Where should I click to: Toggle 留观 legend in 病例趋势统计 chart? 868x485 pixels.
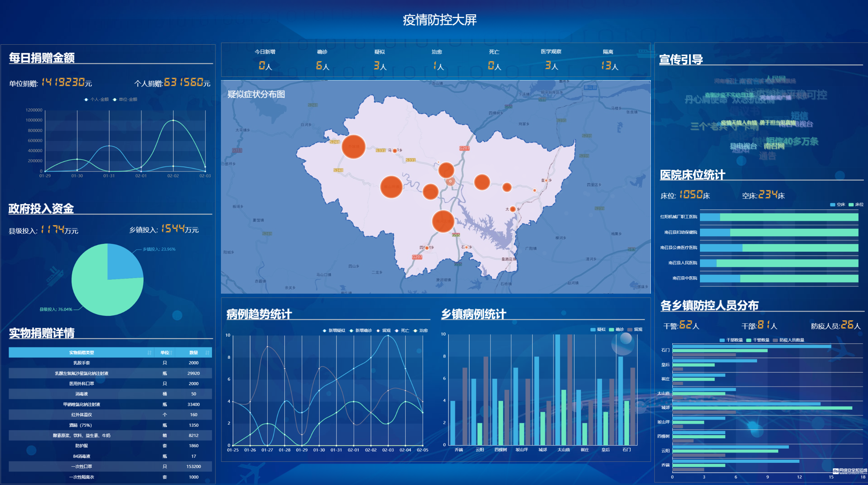click(384, 330)
